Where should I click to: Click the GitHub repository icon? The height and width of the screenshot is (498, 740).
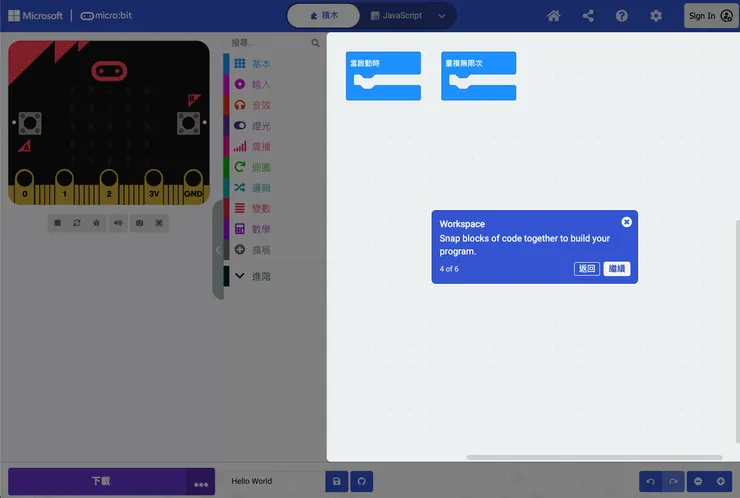pos(362,481)
